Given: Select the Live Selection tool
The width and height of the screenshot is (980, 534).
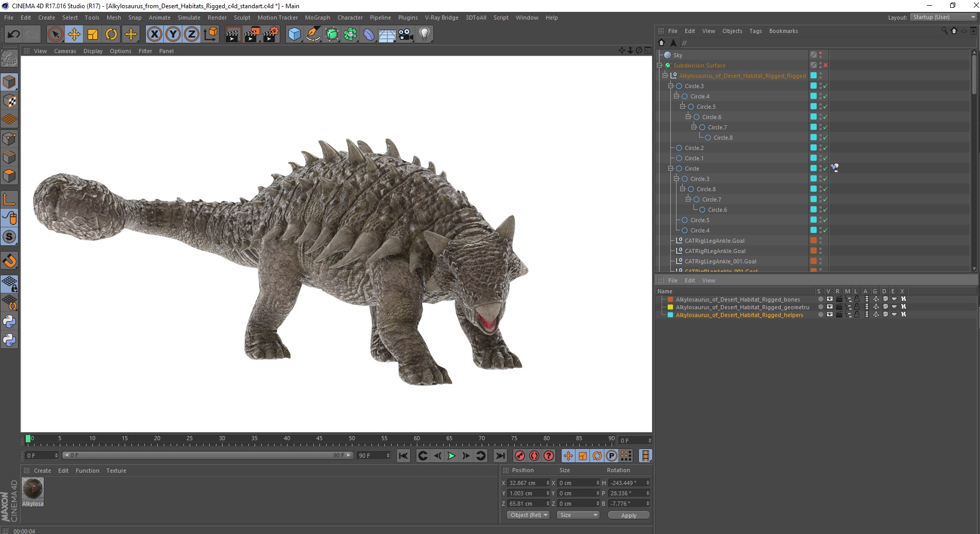Looking at the screenshot, I should coord(55,35).
